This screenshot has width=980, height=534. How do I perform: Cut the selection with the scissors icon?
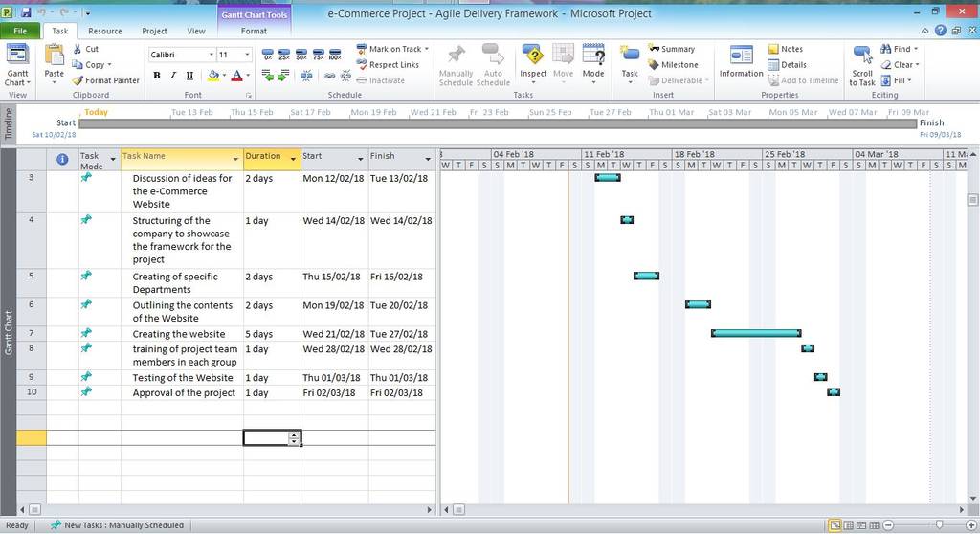tap(78, 49)
